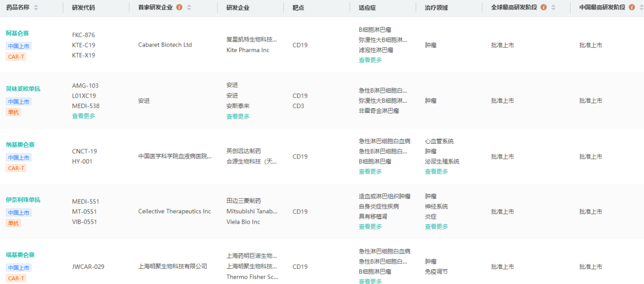Expand 查看更多 under 阿基仑赛 indications
644x284 pixels.
coord(370,60)
